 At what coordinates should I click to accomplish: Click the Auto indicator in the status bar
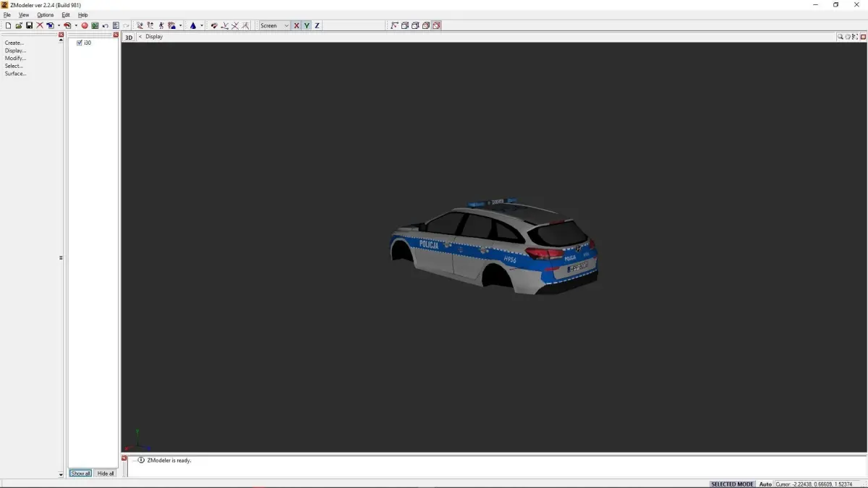tap(765, 484)
